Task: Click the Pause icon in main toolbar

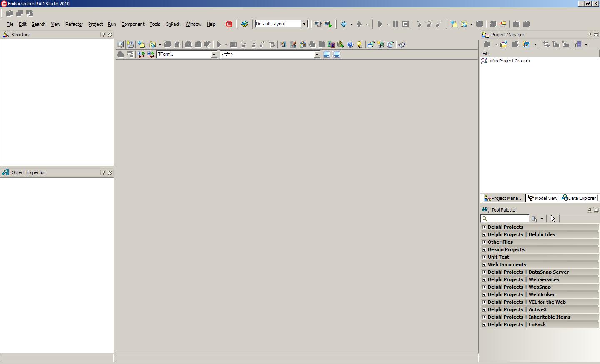Action: (x=395, y=24)
